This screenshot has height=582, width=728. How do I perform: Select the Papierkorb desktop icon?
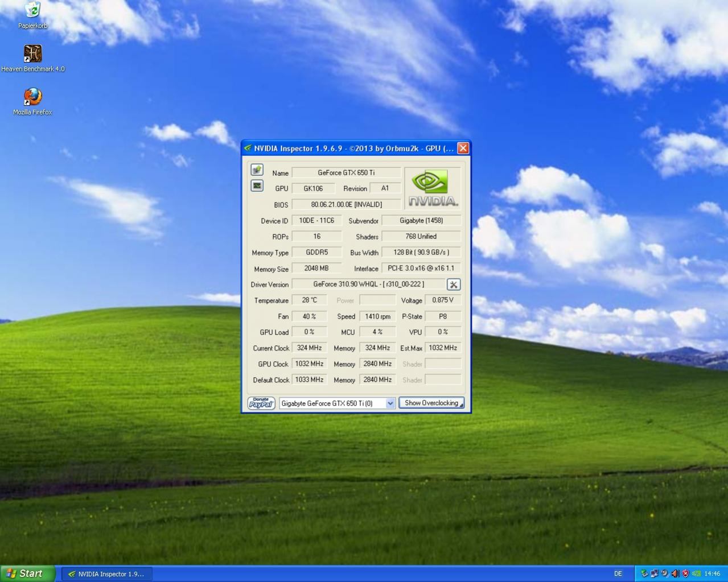(x=32, y=15)
